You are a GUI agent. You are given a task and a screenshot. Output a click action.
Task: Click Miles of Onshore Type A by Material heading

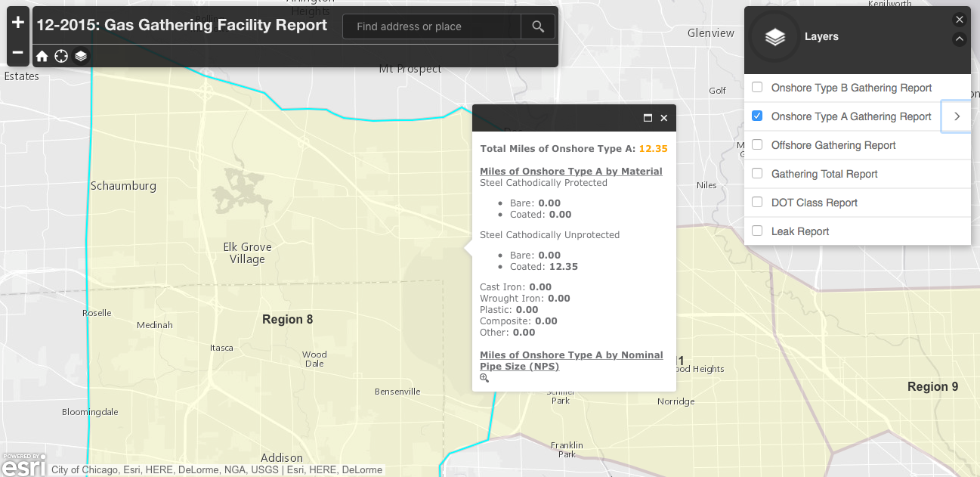click(x=571, y=172)
